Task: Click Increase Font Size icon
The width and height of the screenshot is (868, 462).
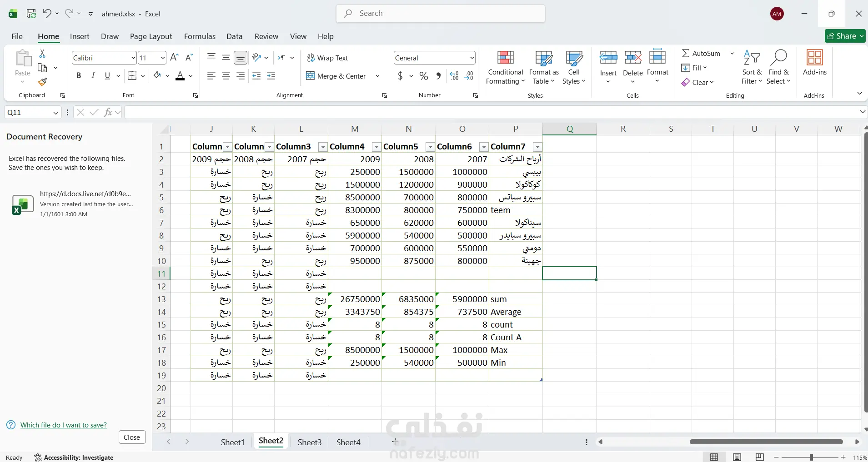Action: [174, 58]
